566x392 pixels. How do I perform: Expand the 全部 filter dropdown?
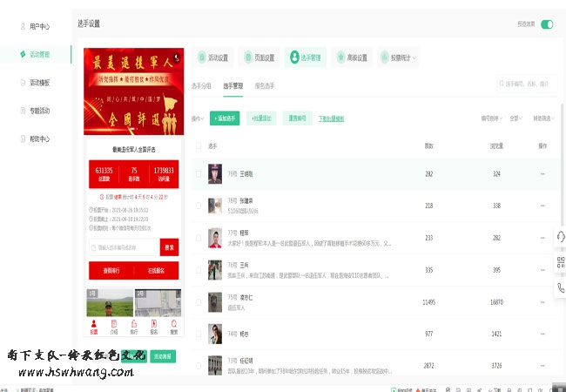tap(515, 118)
